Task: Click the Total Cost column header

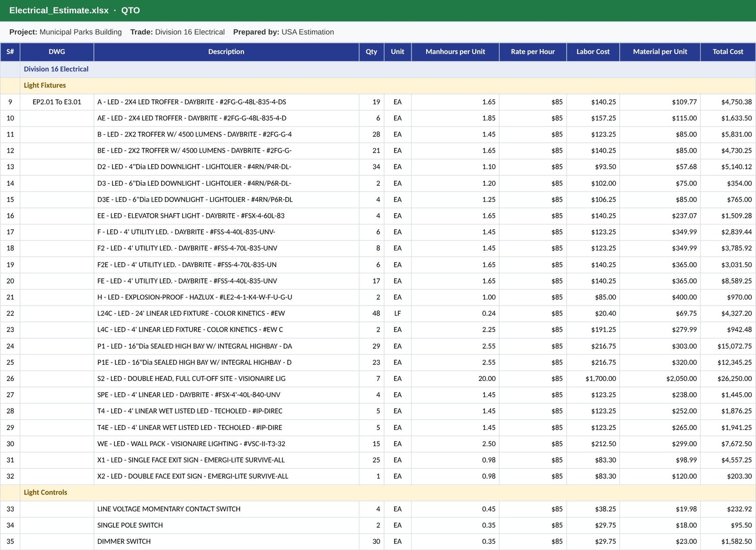Action: tap(728, 52)
